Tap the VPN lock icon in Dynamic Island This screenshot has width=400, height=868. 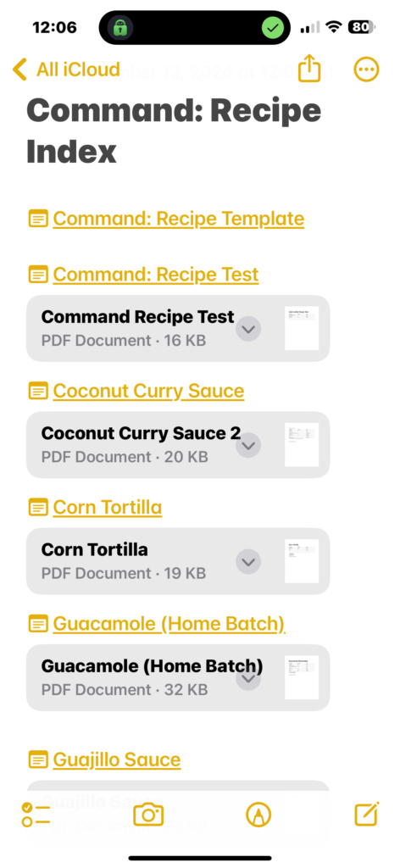point(120,27)
